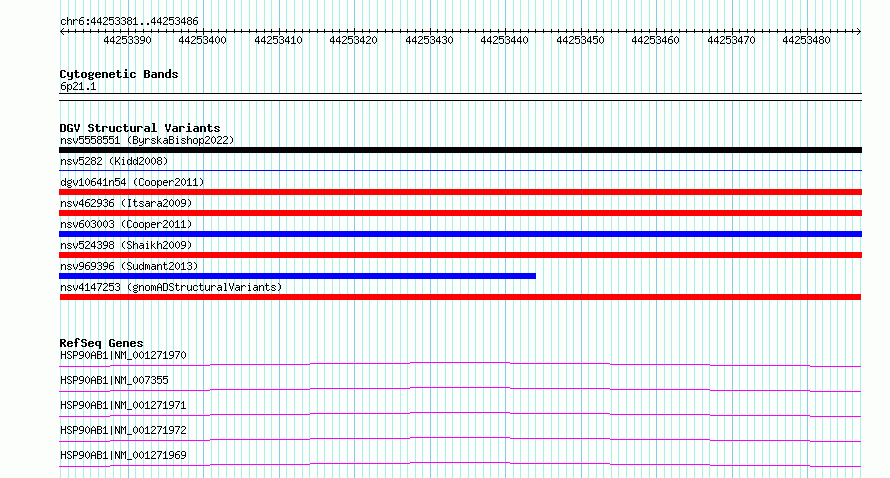
Task: Select ruler position 44253480
Action: pos(806,40)
